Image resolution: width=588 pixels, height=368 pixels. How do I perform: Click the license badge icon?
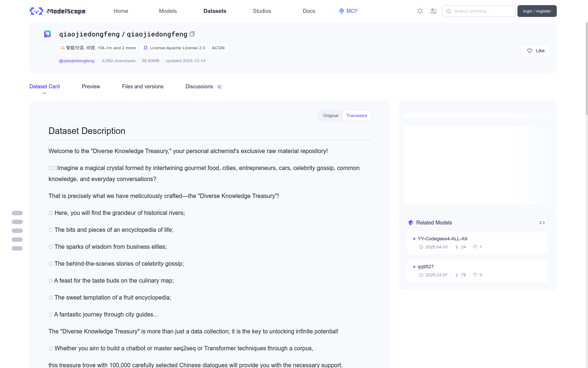pyautogui.click(x=146, y=48)
